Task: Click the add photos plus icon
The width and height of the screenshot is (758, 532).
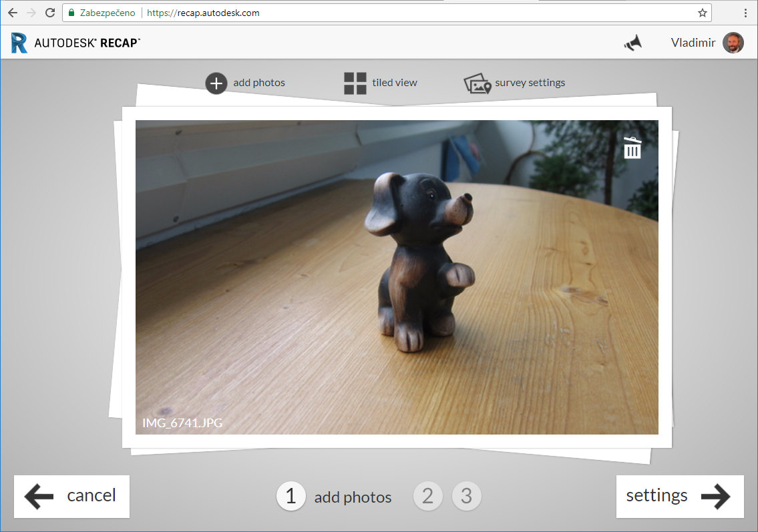Action: [216, 83]
